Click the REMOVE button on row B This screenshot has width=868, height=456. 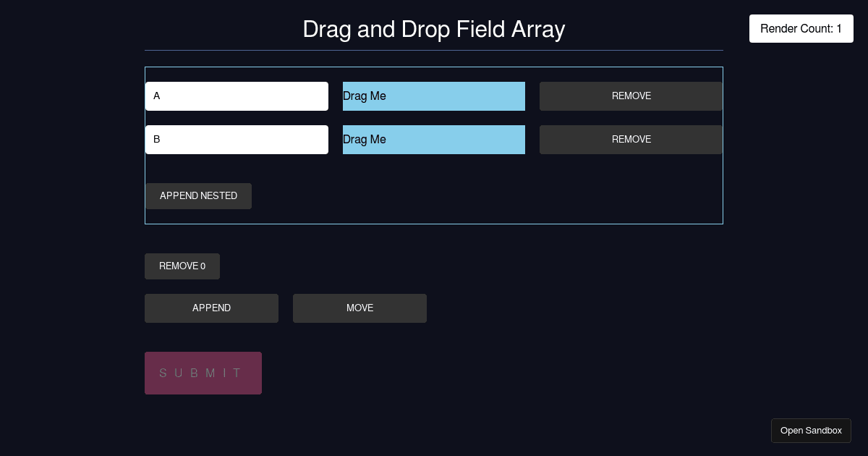(x=631, y=140)
